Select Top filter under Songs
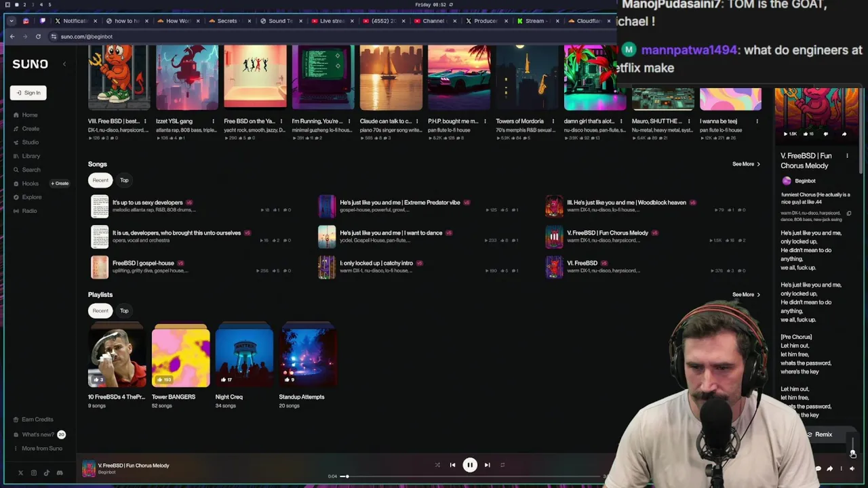The height and width of the screenshot is (488, 868). [124, 180]
